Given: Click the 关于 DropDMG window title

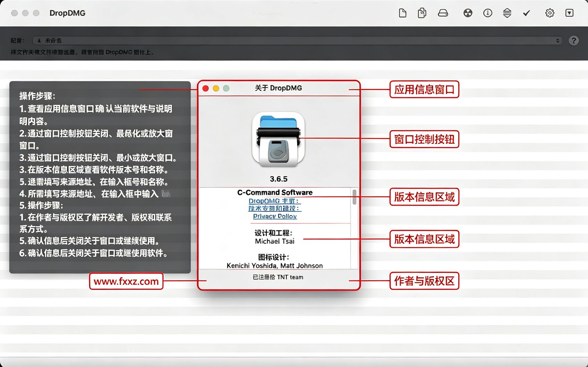Looking at the screenshot, I should click(x=279, y=88).
